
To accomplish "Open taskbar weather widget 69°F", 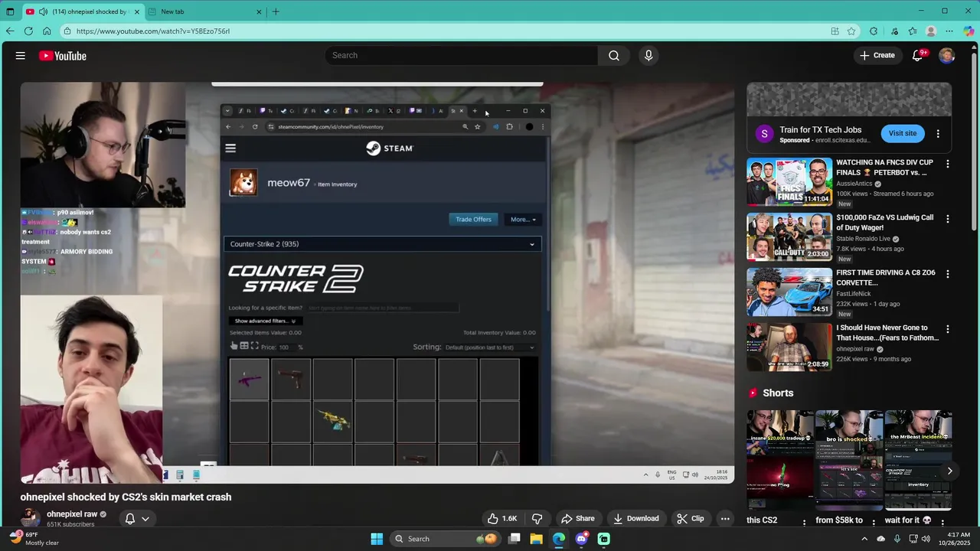I will coord(34,539).
